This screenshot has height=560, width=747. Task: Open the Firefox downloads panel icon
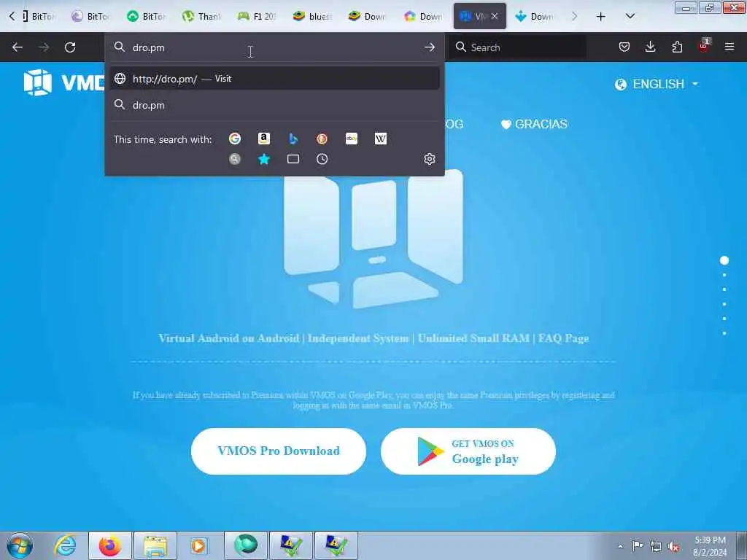(650, 47)
